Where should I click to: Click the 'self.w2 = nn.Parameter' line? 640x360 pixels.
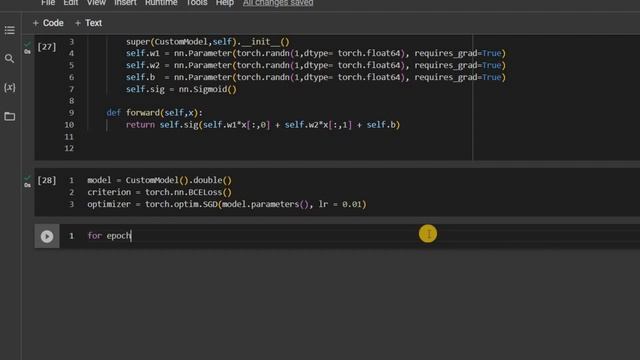point(316,65)
